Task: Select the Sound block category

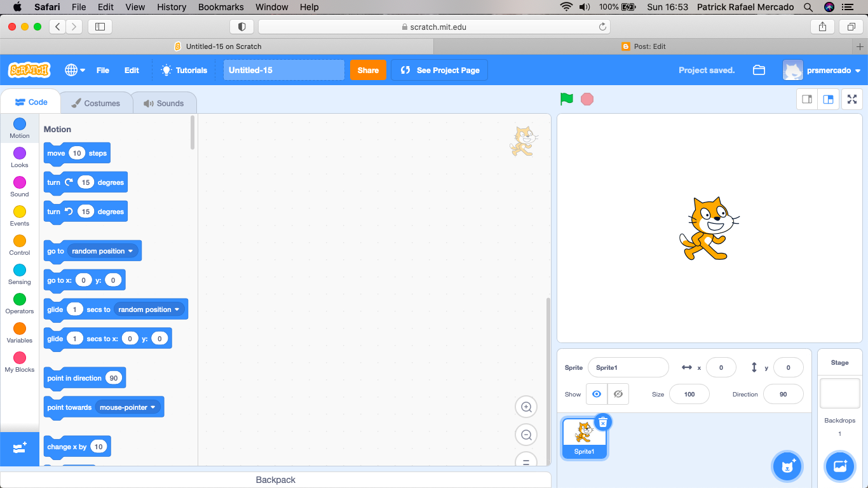Action: [x=20, y=186]
